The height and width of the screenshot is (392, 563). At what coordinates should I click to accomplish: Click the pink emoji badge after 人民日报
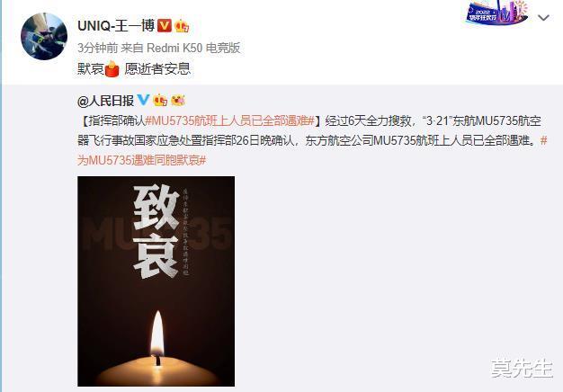pyautogui.click(x=178, y=100)
